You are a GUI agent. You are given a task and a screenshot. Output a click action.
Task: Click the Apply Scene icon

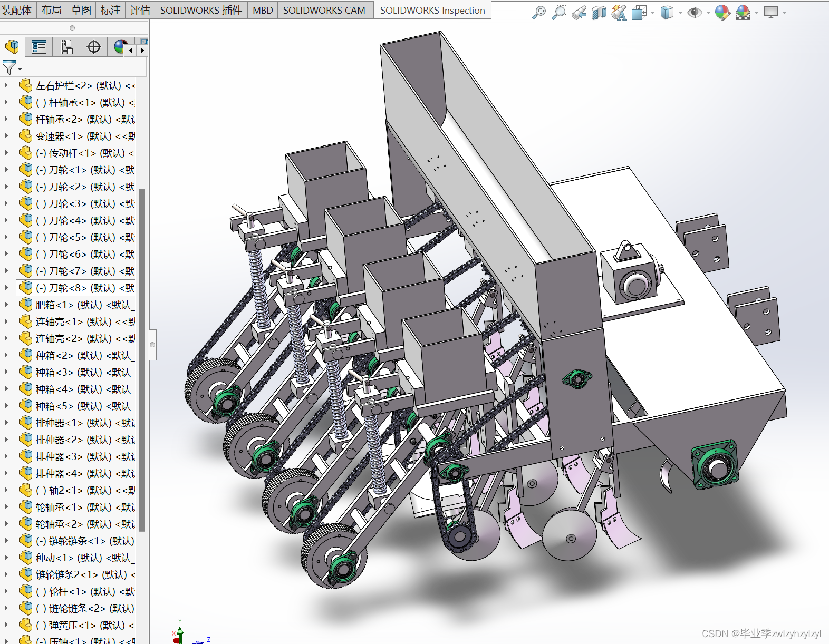[x=743, y=13]
